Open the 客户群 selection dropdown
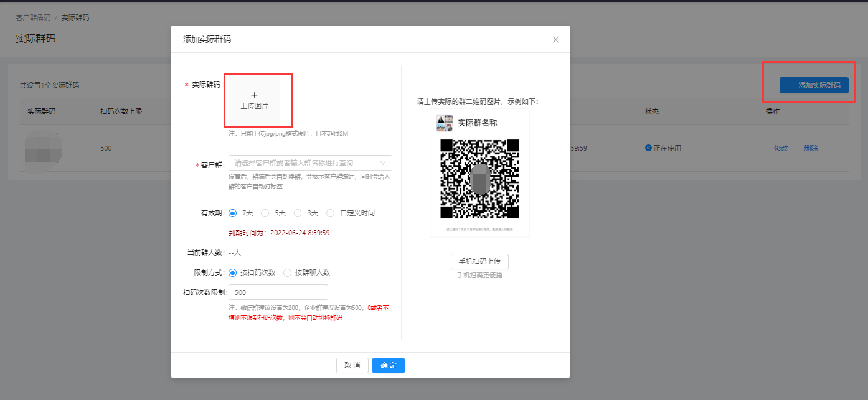This screenshot has width=868, height=400. [x=310, y=163]
